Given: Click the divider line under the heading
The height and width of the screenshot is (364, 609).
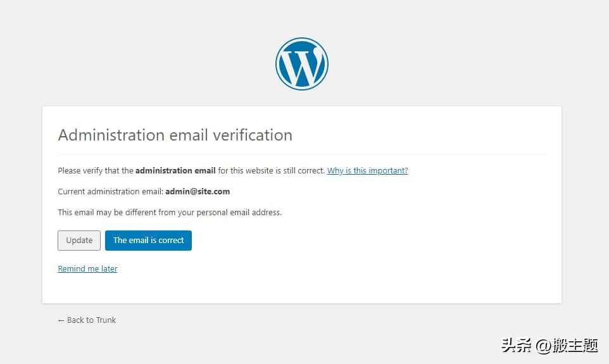Looking at the screenshot, I should pos(302,154).
